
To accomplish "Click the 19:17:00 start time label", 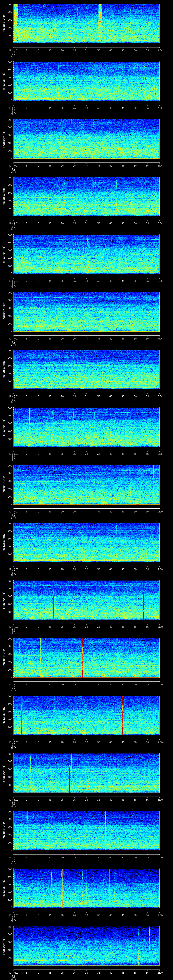I will [x=13, y=972].
